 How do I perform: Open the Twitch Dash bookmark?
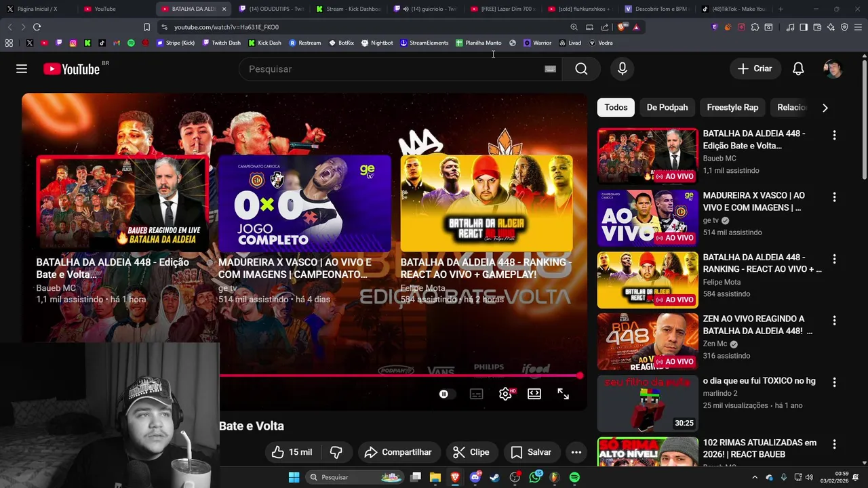[222, 43]
